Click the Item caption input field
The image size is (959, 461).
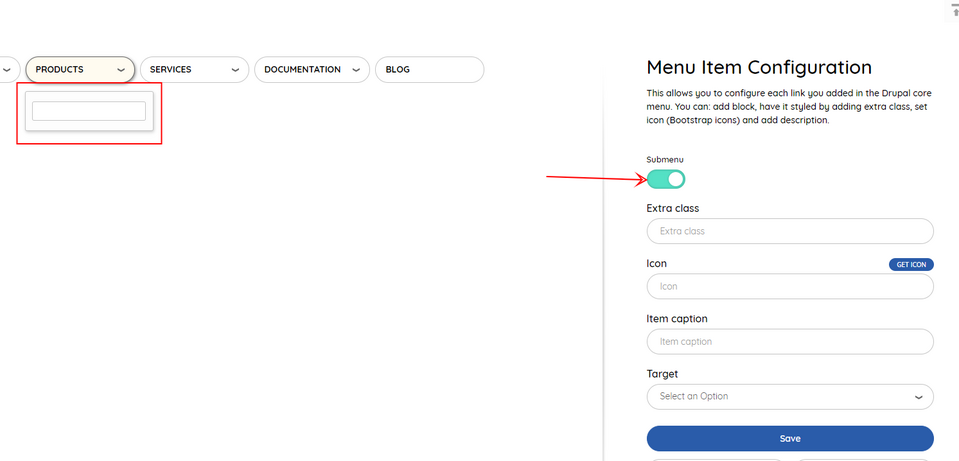point(790,342)
